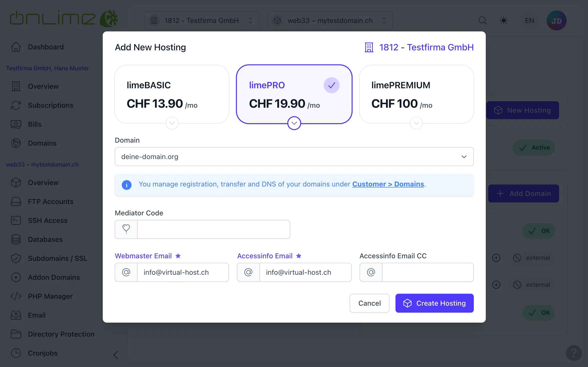Select the limePREMIUM plan card
Screen dimensions: 588x367
pyautogui.click(x=416, y=94)
